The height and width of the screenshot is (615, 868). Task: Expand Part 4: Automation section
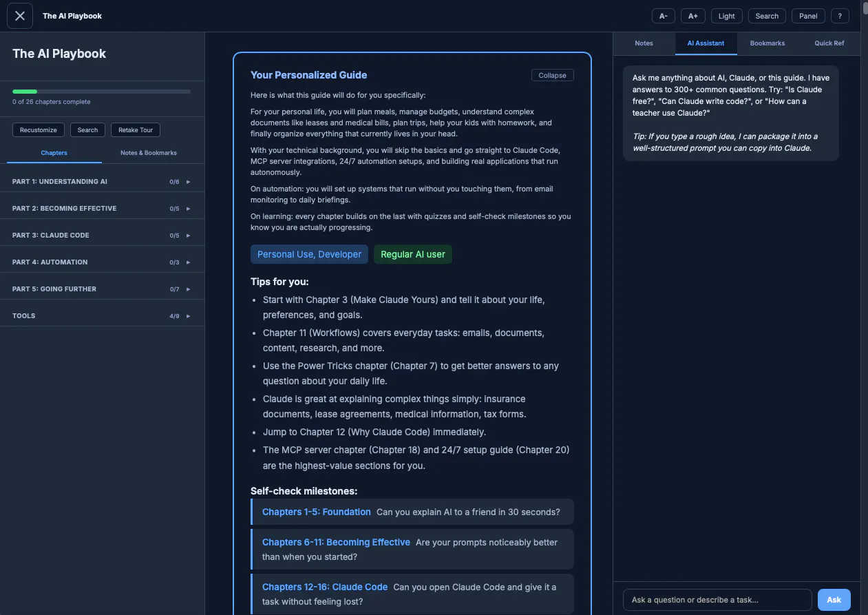102,262
